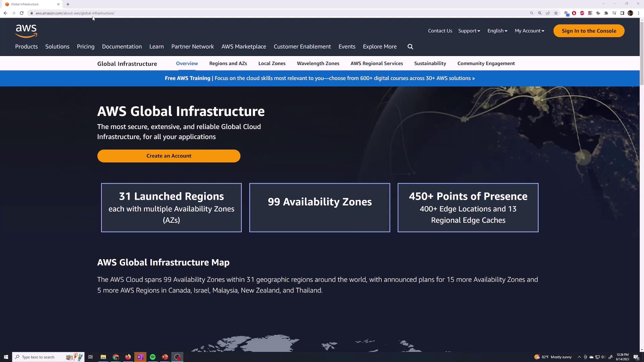
Task: Bookmark this page with star icon
Action: (x=556, y=13)
